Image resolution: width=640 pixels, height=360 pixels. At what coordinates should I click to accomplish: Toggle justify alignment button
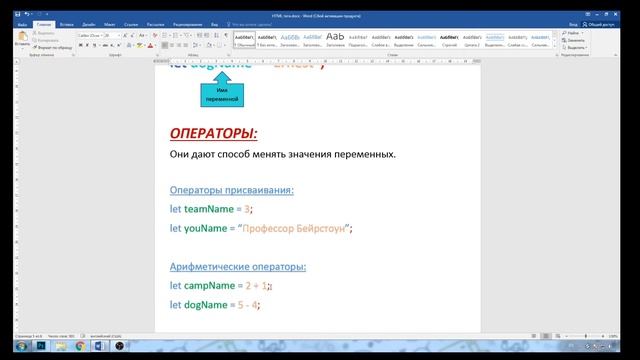(x=186, y=45)
